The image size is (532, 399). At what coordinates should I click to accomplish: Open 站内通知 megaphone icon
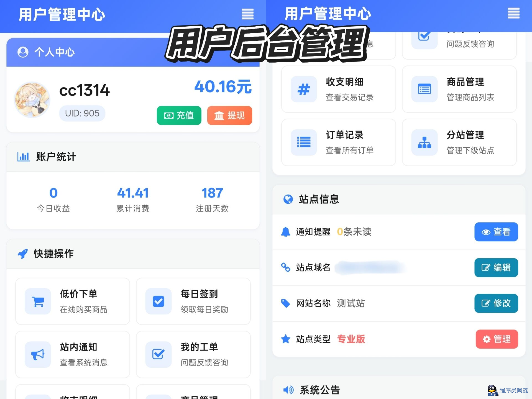point(38,354)
